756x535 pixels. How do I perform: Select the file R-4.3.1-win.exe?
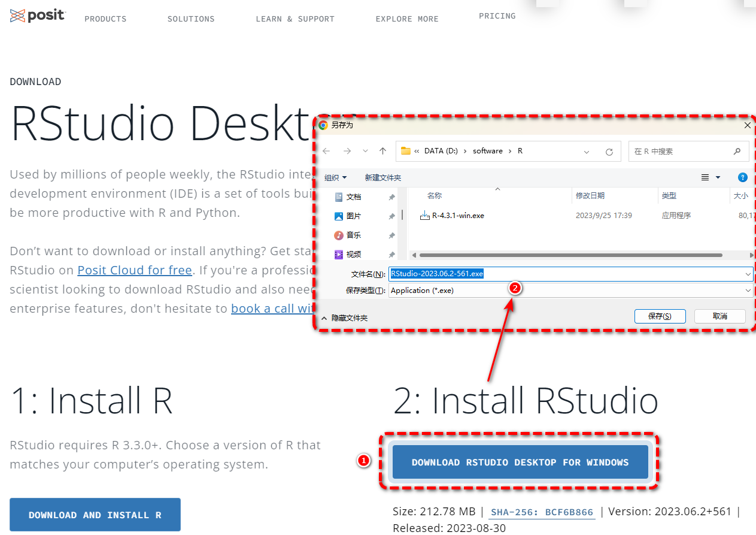tap(458, 215)
